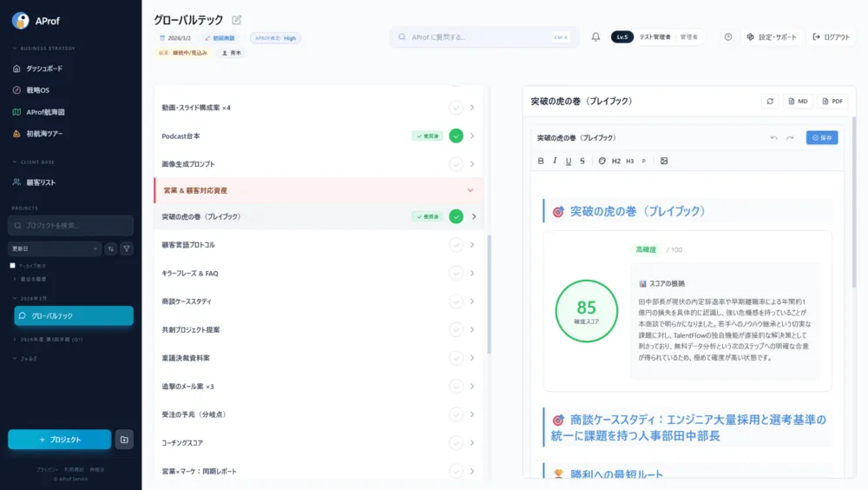This screenshot has width=868, height=490.
Task: Collapse the BUSINESS STRATEGY section
Action: pos(44,49)
